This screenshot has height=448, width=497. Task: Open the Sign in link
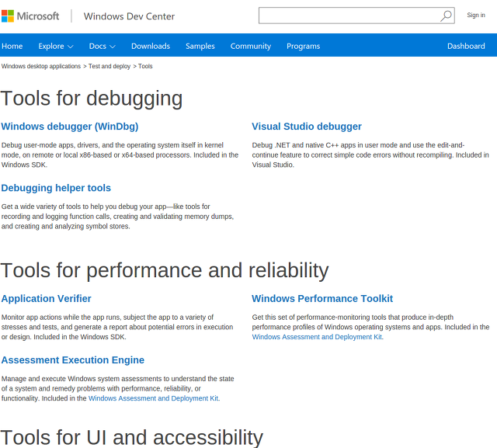[x=476, y=15]
